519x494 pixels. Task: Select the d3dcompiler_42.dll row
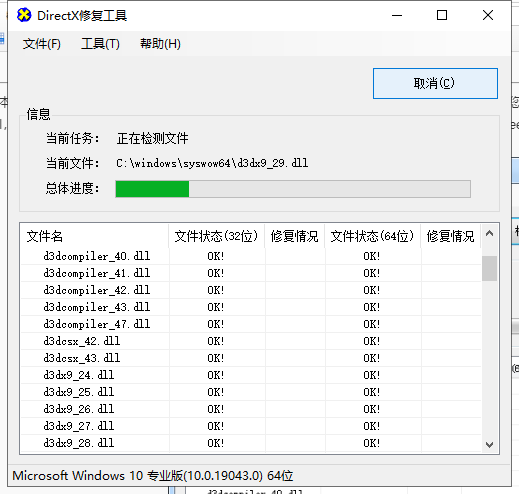[251, 290]
